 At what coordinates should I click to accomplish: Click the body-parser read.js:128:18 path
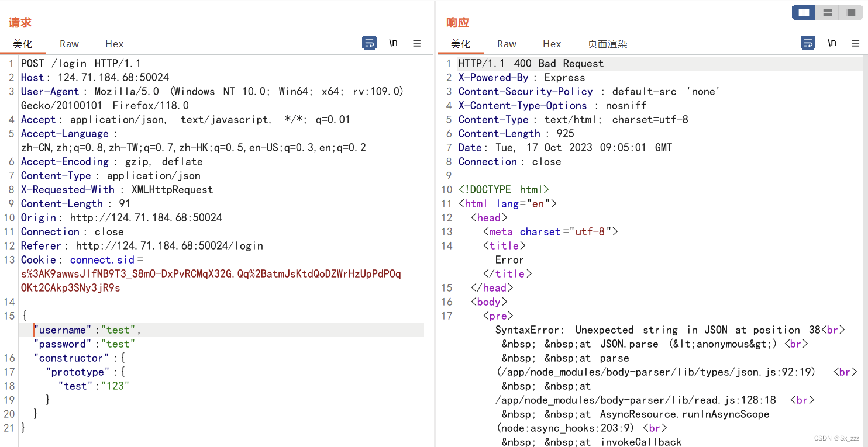pyautogui.click(x=636, y=400)
